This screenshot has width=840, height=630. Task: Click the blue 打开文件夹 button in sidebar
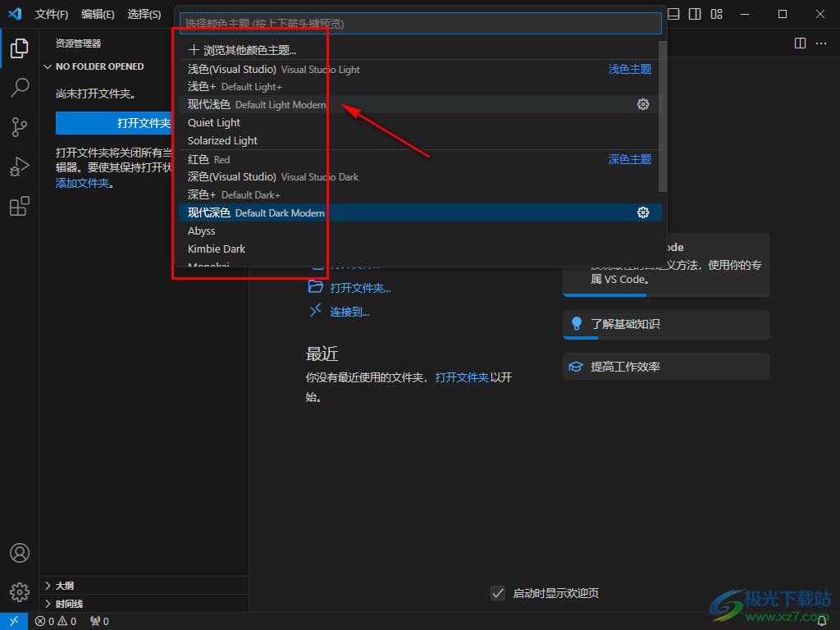(115, 123)
